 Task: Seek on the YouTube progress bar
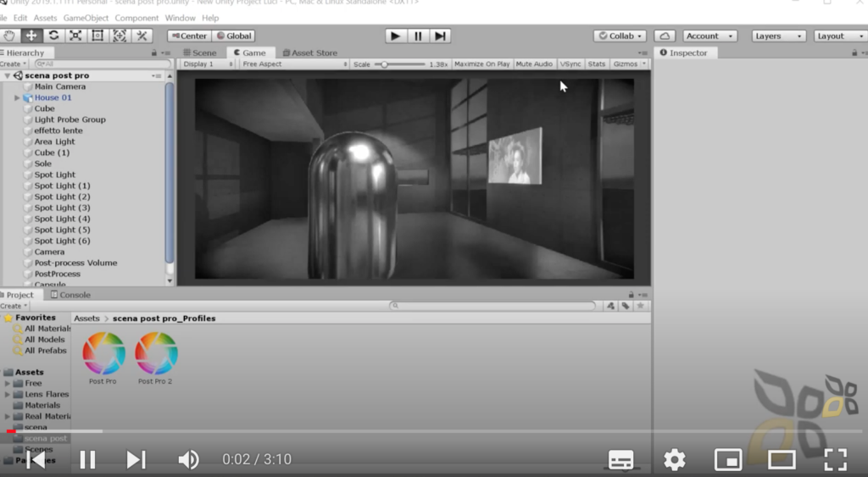(434, 430)
